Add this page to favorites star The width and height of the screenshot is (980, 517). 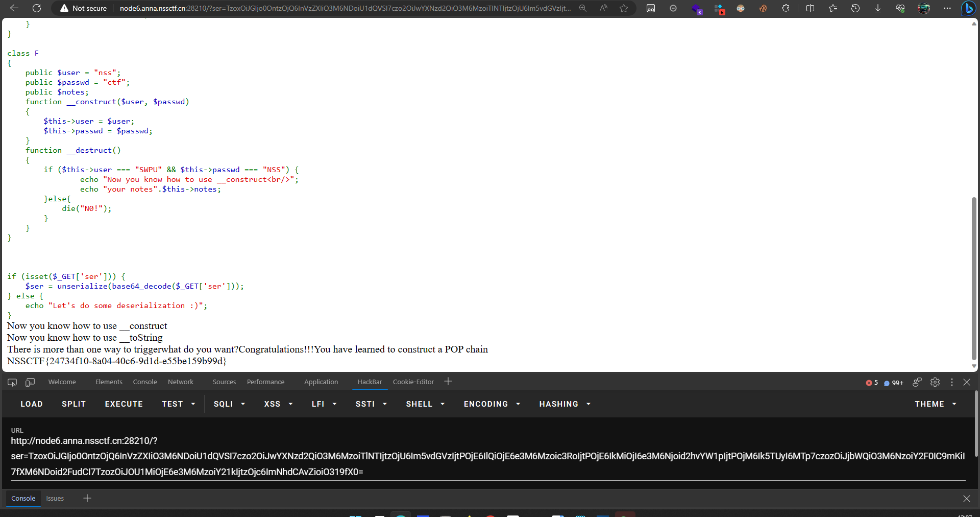pos(624,8)
